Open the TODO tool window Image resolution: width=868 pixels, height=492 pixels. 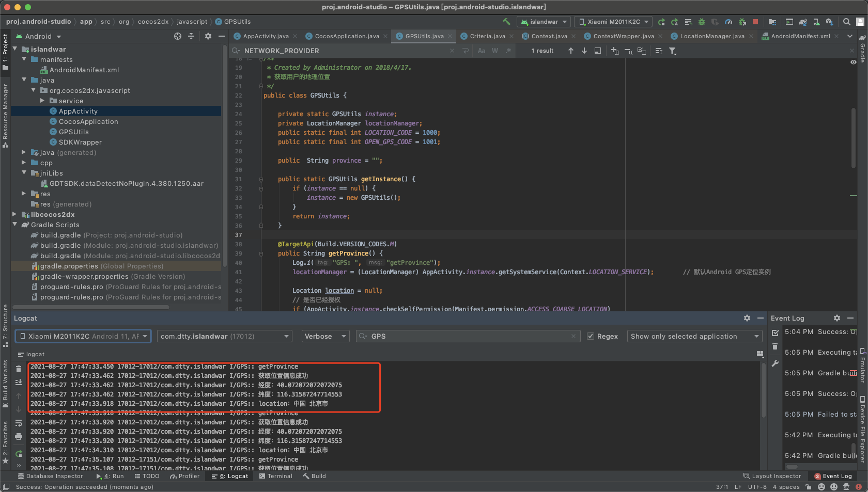[x=147, y=476]
